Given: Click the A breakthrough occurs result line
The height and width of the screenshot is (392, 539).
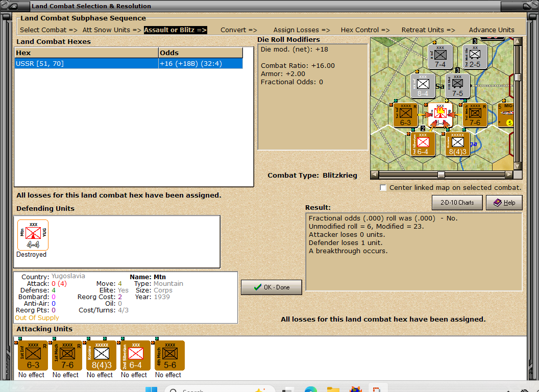Looking at the screenshot, I should [348, 251].
